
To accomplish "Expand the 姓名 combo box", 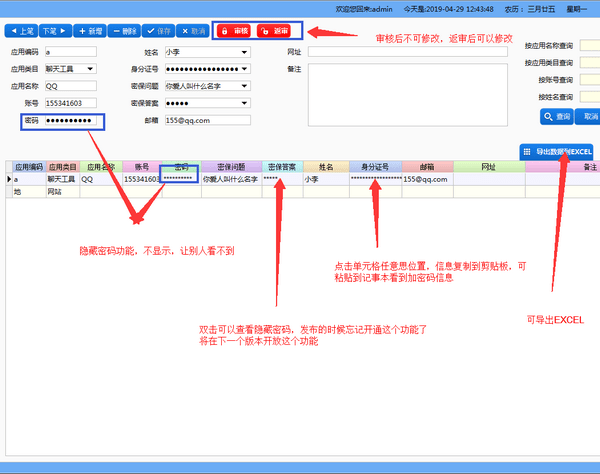I will coord(244,52).
